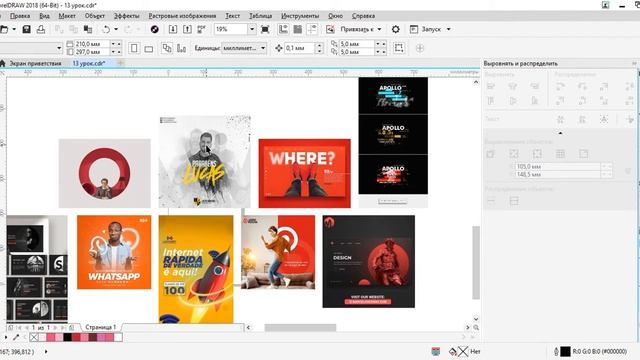This screenshot has height=360, width=640.
Task: Toggle Show rulers button
Action: click(x=283, y=29)
